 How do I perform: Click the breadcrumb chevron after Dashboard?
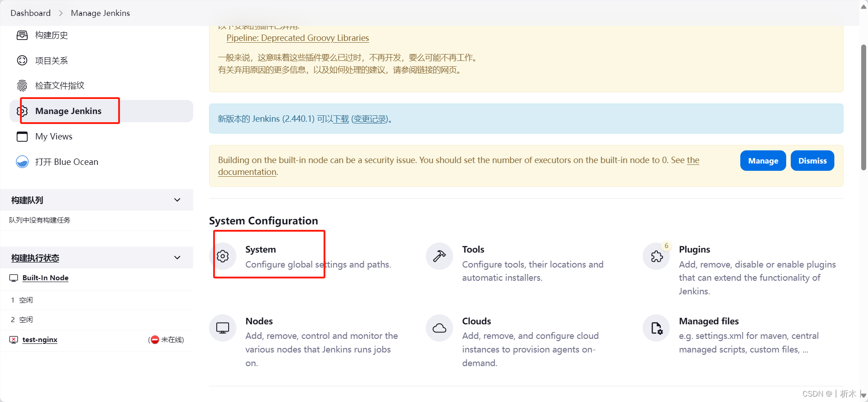(x=61, y=13)
